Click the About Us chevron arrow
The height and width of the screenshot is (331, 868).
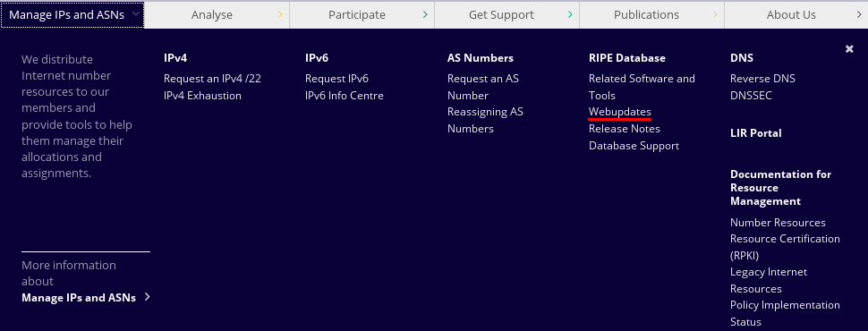click(859, 15)
